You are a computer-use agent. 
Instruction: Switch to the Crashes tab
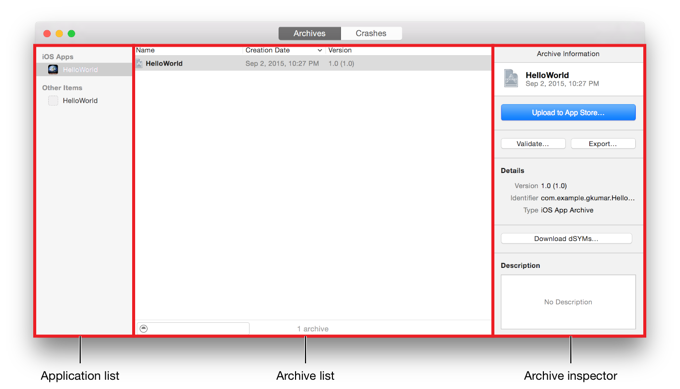371,33
